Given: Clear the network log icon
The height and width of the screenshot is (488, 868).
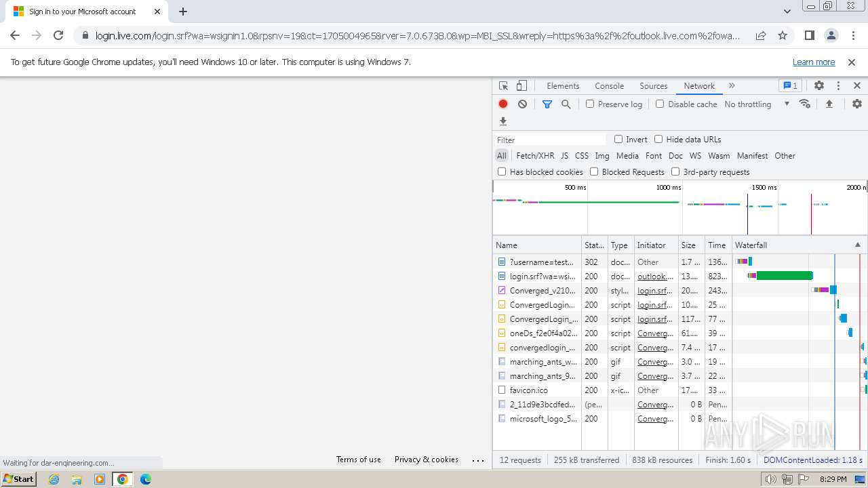Looking at the screenshot, I should pos(522,104).
